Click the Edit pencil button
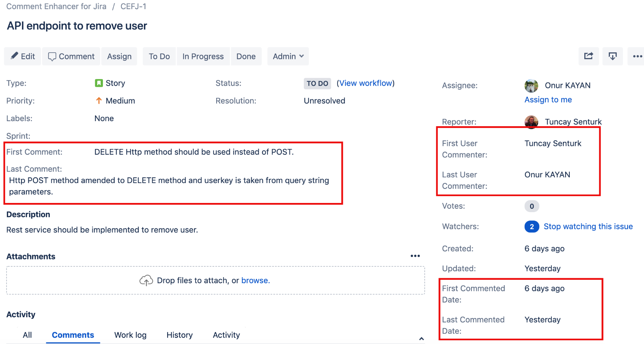 click(x=23, y=57)
